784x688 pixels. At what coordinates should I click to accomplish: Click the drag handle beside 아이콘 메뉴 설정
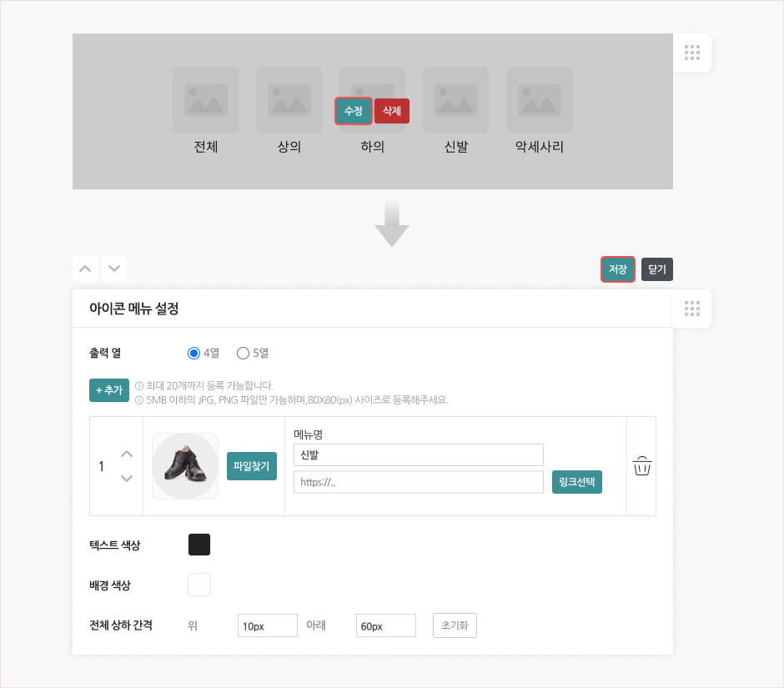pos(691,309)
